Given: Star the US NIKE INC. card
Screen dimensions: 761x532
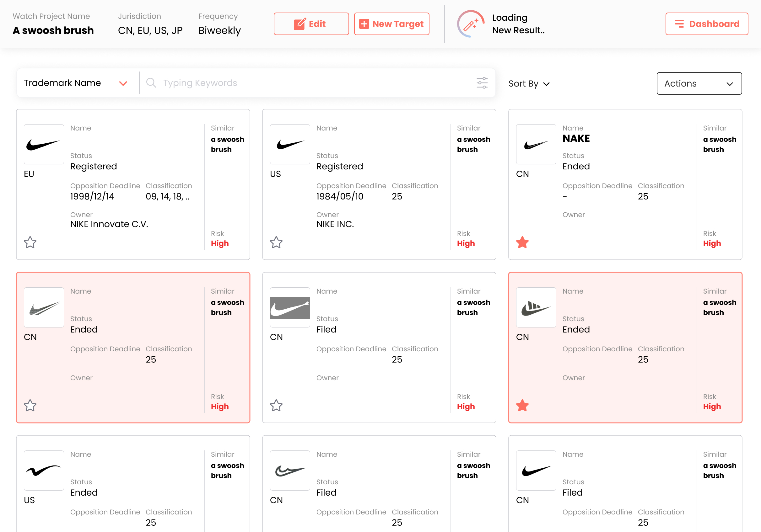Looking at the screenshot, I should coord(276,242).
